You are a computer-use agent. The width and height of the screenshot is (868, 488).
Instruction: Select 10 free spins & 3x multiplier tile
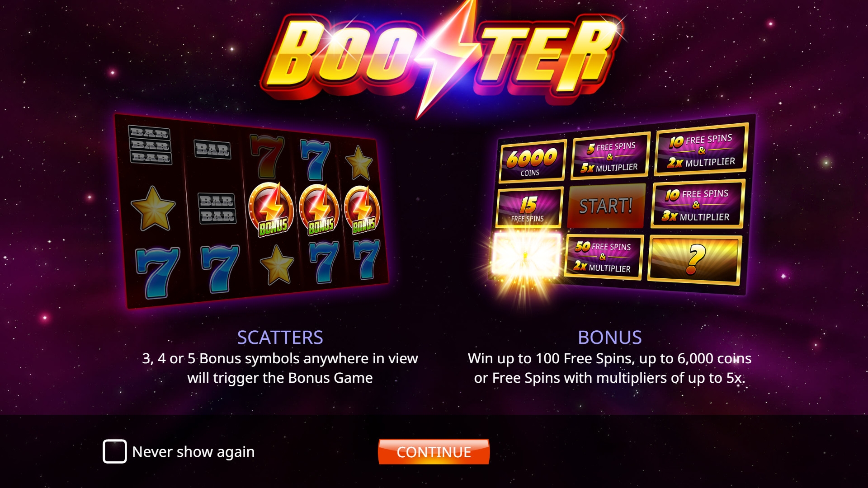(697, 205)
